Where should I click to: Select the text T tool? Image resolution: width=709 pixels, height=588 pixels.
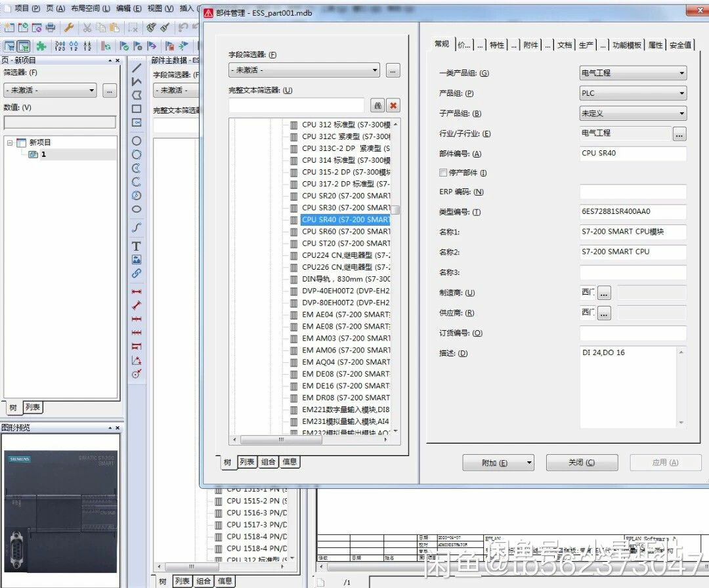click(136, 246)
